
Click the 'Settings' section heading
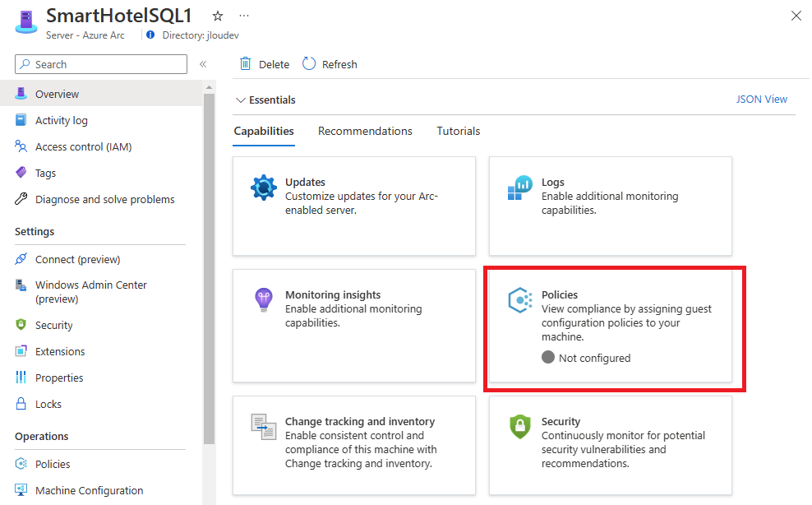(x=35, y=231)
